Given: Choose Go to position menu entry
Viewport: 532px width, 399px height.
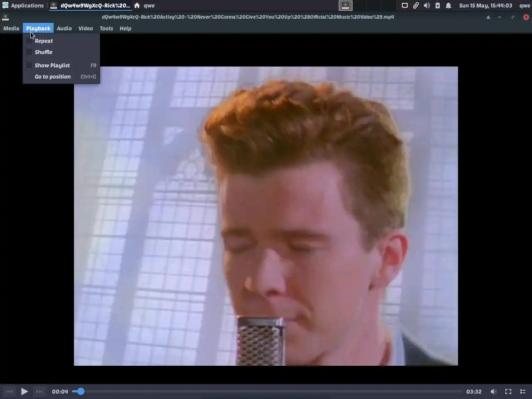Looking at the screenshot, I should (62, 76).
